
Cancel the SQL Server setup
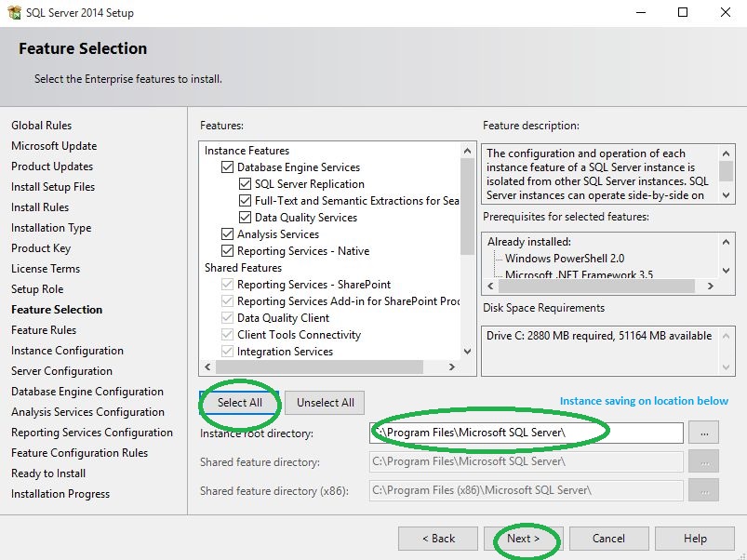(x=608, y=538)
